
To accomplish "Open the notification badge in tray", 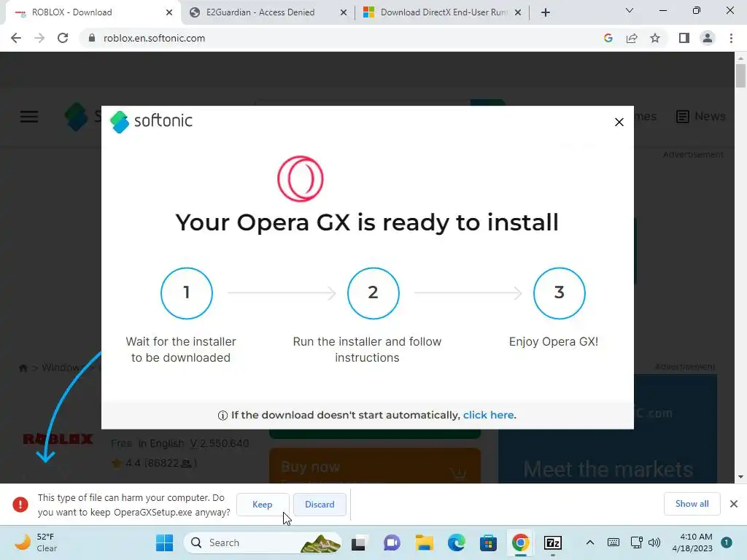I will pos(727,542).
